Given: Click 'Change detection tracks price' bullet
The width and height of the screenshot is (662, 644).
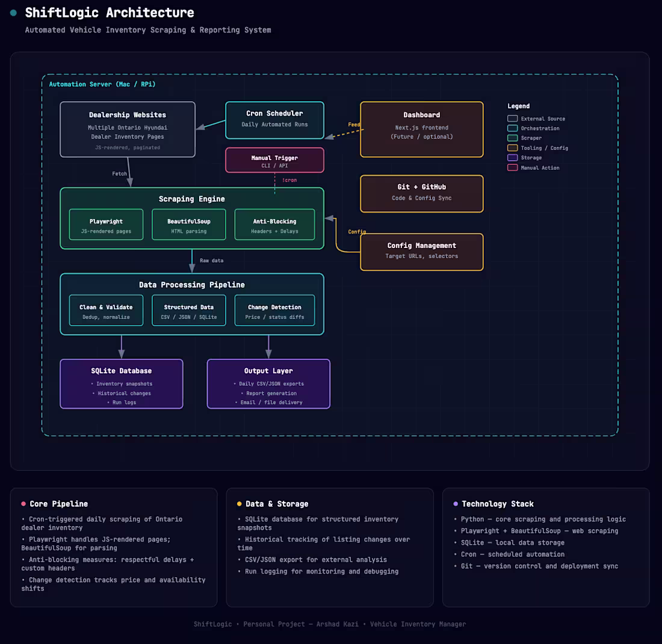Looking at the screenshot, I should point(113,584).
